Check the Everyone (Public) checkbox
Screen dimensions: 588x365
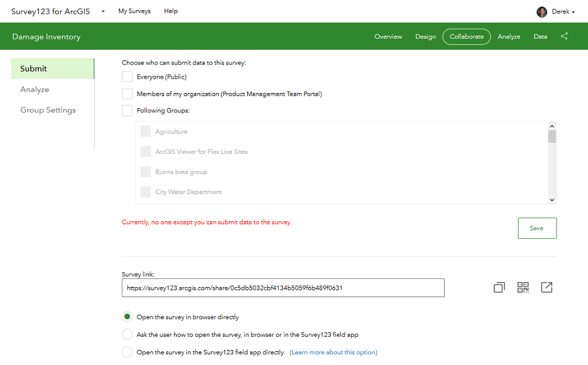pos(127,77)
